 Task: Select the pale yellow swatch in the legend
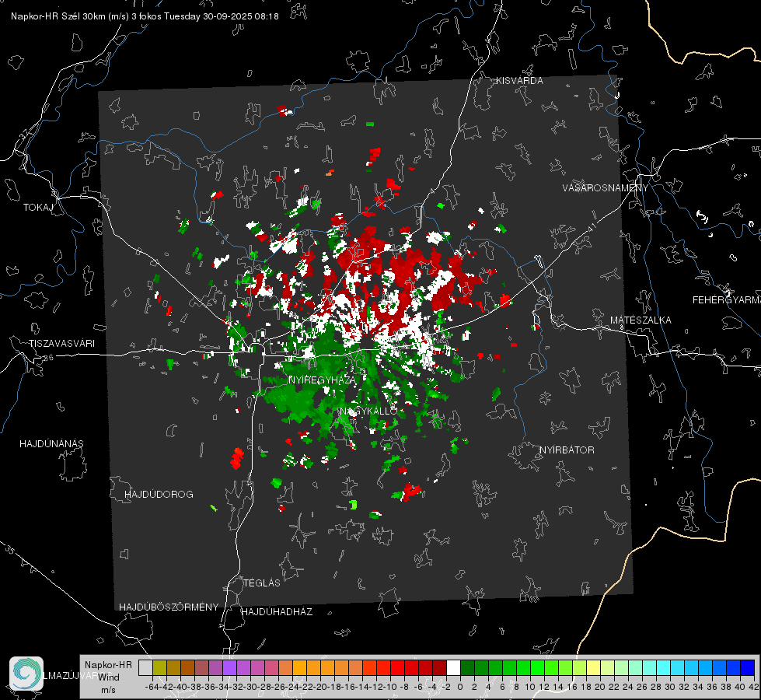[x=593, y=668]
